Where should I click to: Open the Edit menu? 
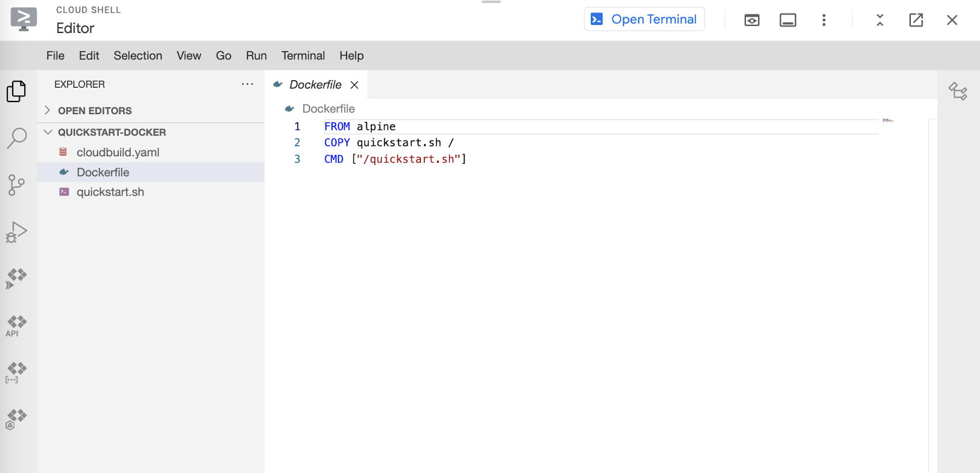pos(89,55)
